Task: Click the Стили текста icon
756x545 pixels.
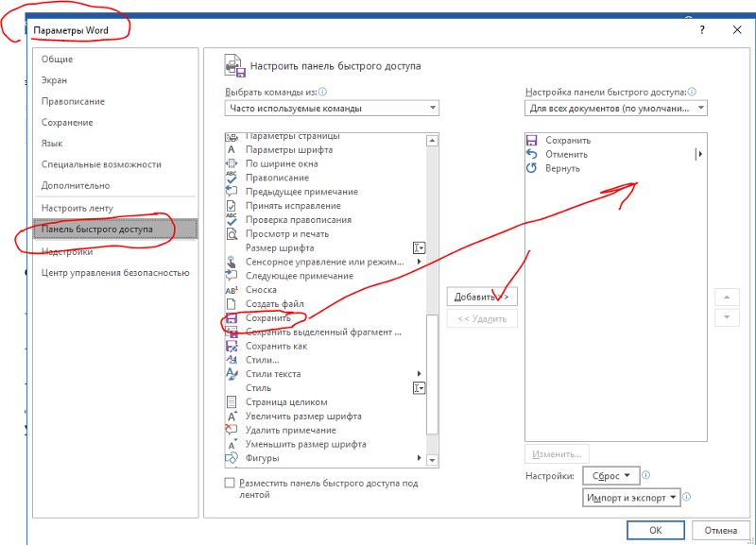Action: (x=232, y=374)
